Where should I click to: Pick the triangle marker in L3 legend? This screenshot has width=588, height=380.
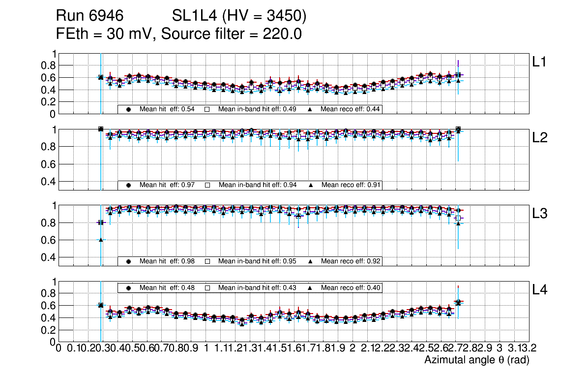310,261
